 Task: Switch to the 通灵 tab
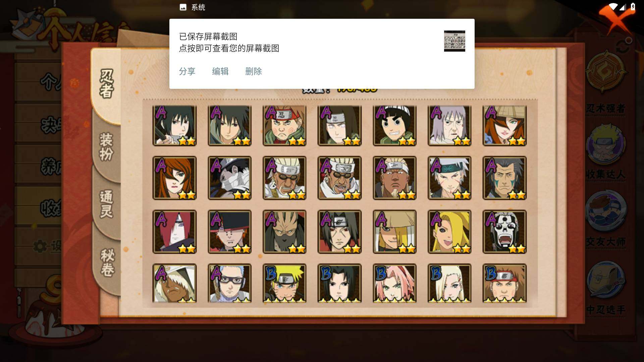click(106, 204)
